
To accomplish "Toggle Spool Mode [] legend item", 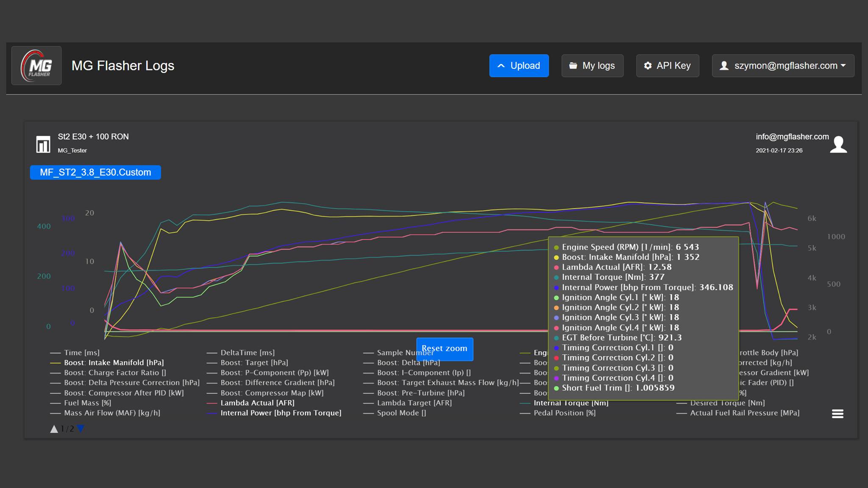I will [x=395, y=413].
